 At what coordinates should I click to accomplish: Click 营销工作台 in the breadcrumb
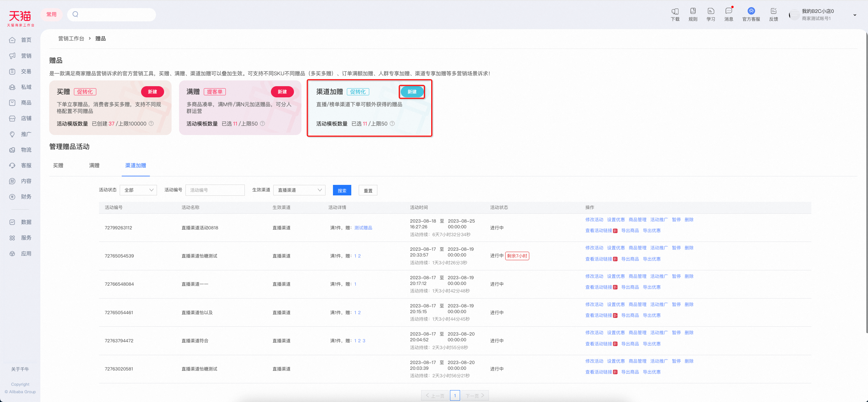(71, 38)
